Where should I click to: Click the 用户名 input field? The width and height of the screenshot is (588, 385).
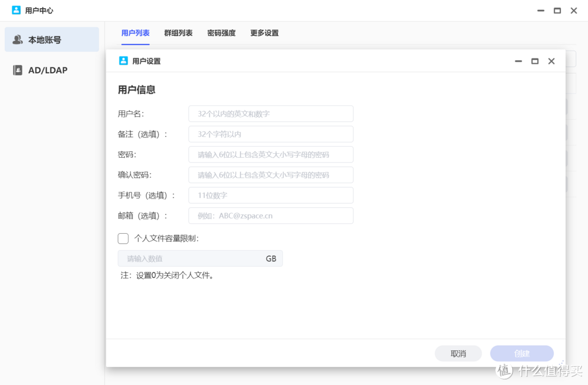(271, 114)
